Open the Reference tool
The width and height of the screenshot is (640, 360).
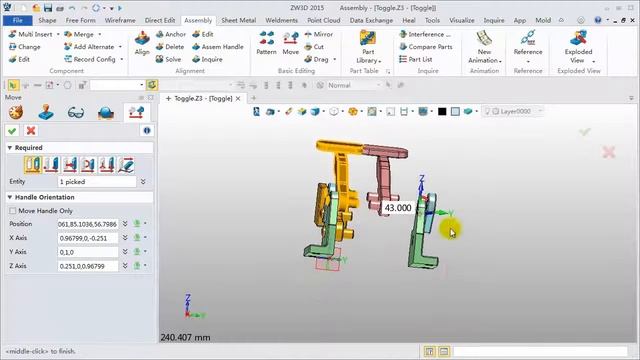click(528, 47)
